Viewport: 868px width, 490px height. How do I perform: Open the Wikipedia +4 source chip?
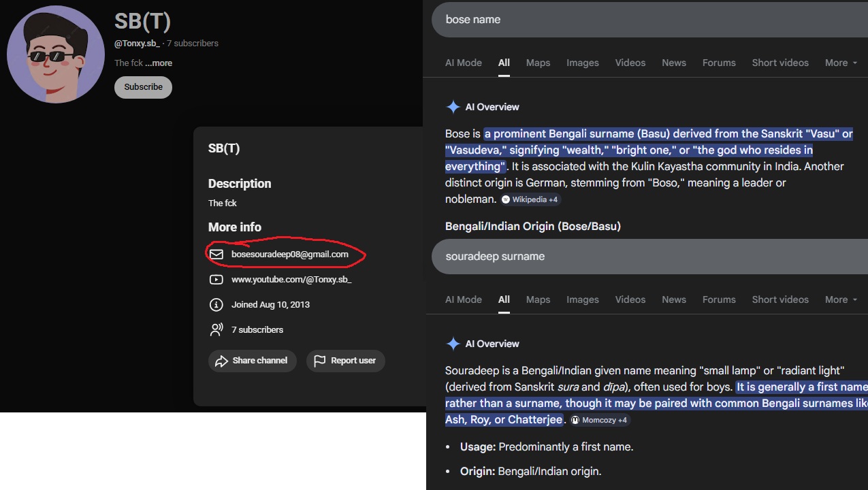530,199
